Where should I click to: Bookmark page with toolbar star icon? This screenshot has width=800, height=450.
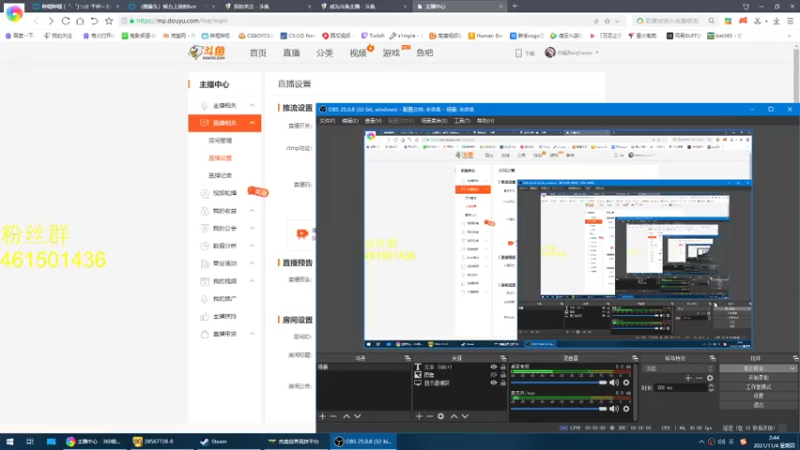(x=109, y=21)
